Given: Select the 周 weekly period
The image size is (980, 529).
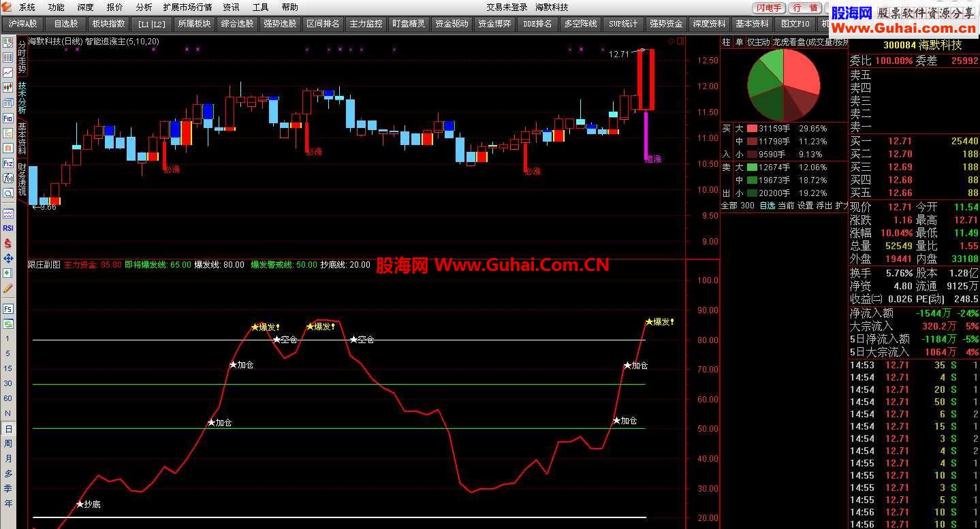Looking at the screenshot, I should [8, 444].
